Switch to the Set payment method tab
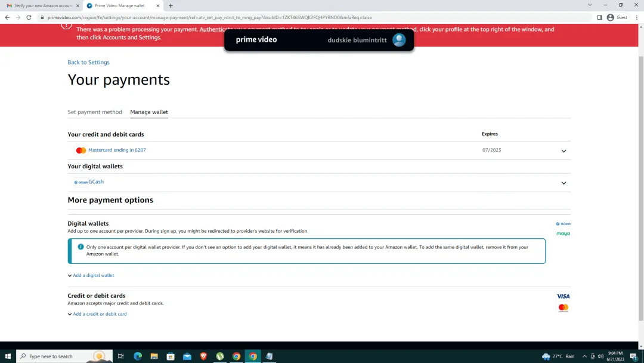Screen dimensions: 644x363 click(95, 112)
